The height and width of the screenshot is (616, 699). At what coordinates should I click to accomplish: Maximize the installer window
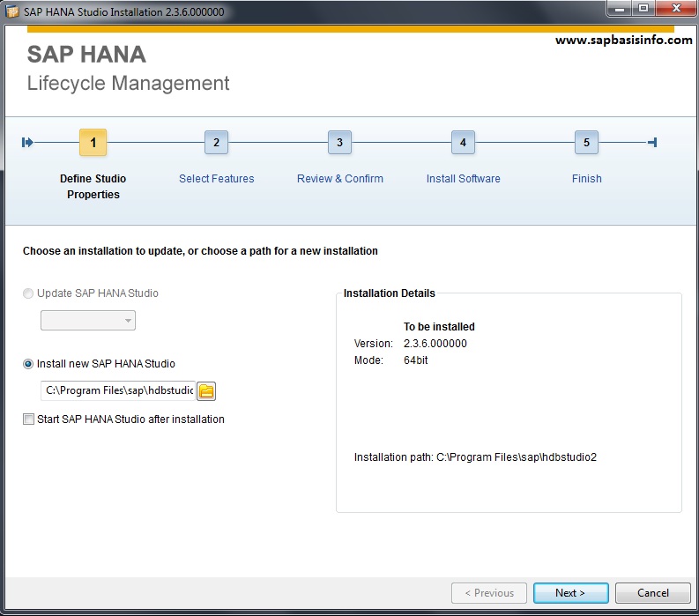tap(643, 9)
